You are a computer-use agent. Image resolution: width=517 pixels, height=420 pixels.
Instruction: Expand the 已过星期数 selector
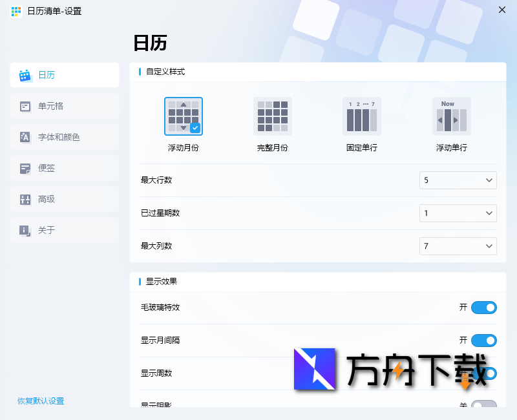tap(458, 213)
